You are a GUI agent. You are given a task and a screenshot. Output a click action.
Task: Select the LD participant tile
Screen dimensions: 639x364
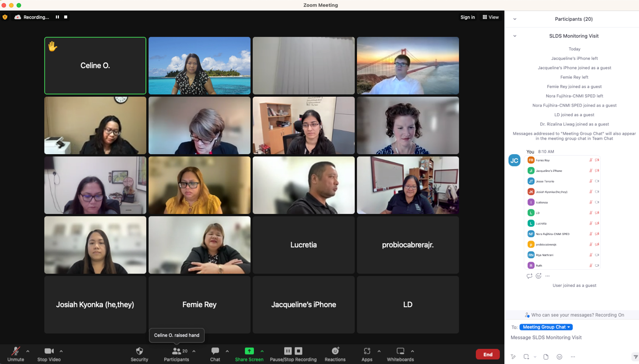point(408,305)
